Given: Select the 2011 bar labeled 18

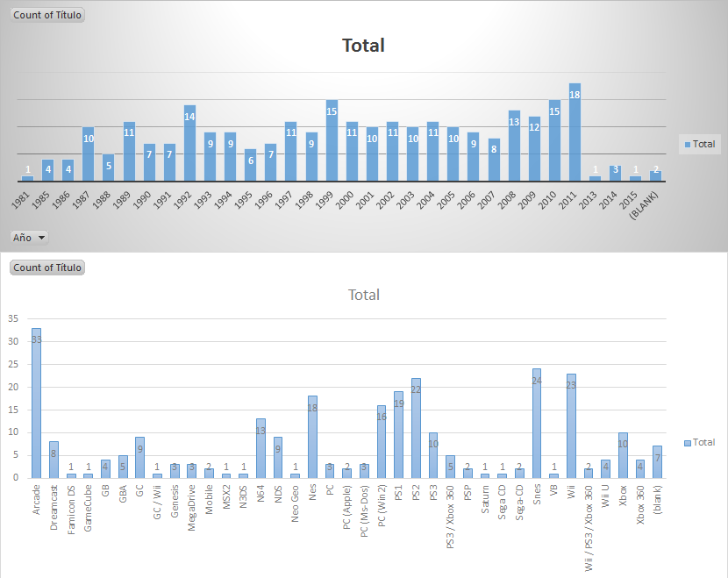Looking at the screenshot, I should (575, 132).
